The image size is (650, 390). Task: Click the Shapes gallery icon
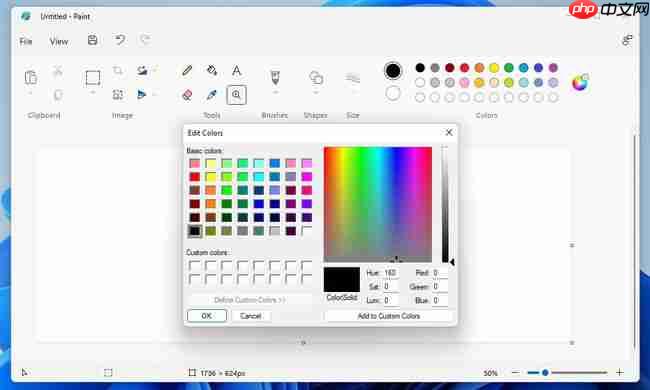(x=316, y=78)
